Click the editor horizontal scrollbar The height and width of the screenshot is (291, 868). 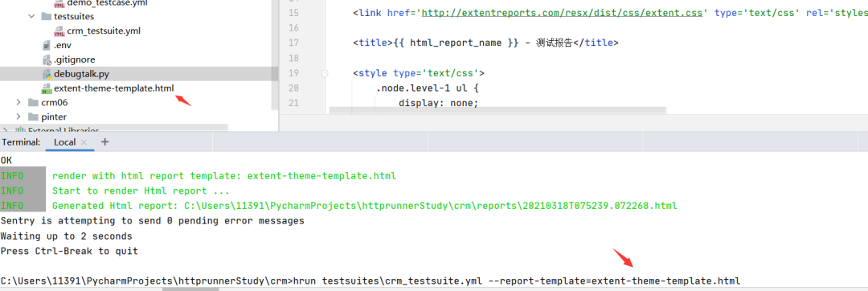pos(497,111)
